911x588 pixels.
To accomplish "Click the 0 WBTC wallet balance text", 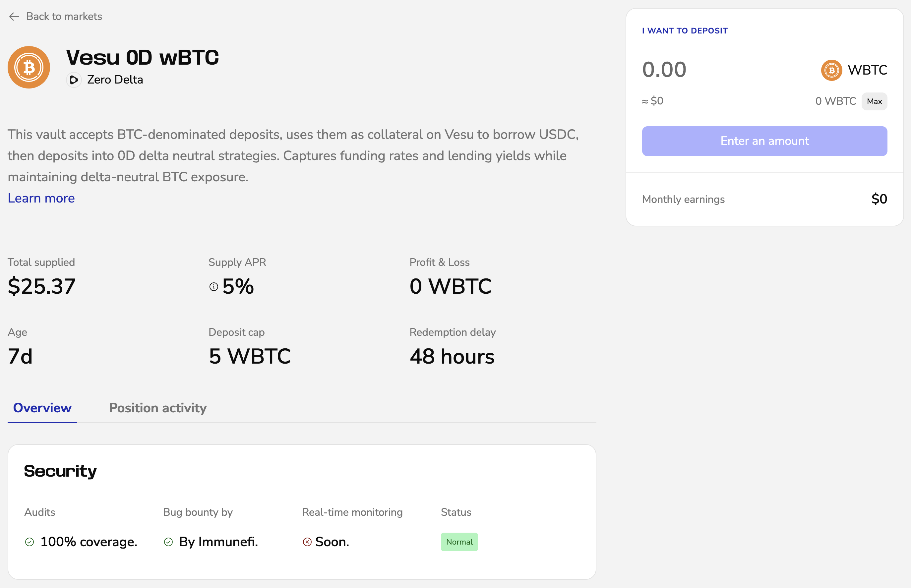I will tap(835, 101).
